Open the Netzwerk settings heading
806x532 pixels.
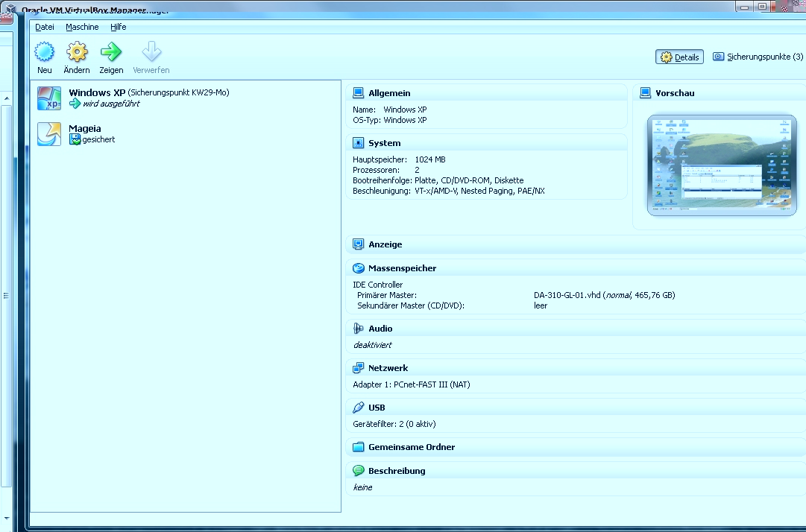coord(388,368)
